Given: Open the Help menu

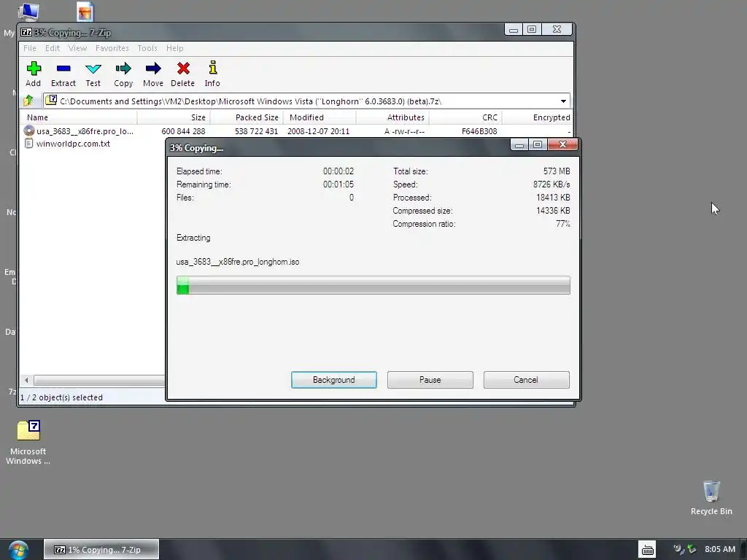Looking at the screenshot, I should point(175,48).
